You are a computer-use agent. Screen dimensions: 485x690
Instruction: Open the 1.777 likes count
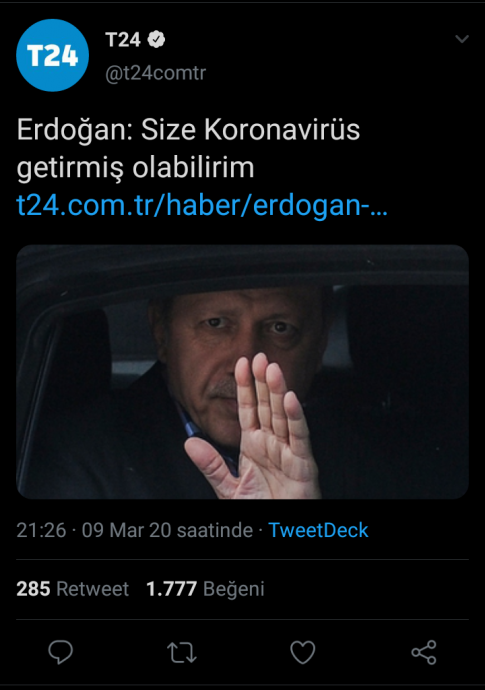click(x=171, y=589)
